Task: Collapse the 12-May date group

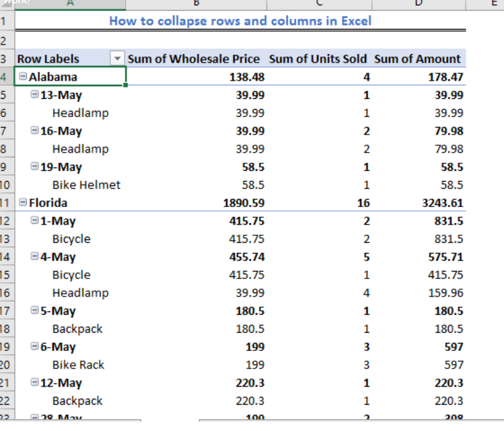Action: click(34, 382)
